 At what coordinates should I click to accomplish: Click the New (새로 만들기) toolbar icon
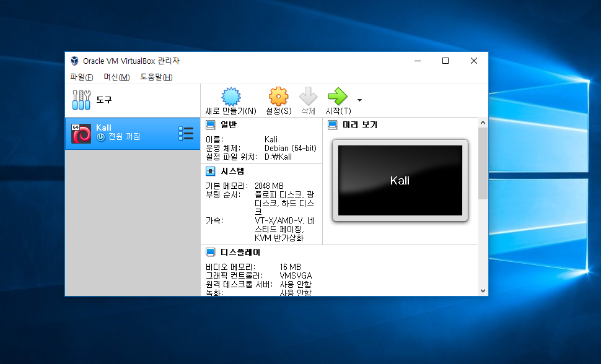coord(230,97)
